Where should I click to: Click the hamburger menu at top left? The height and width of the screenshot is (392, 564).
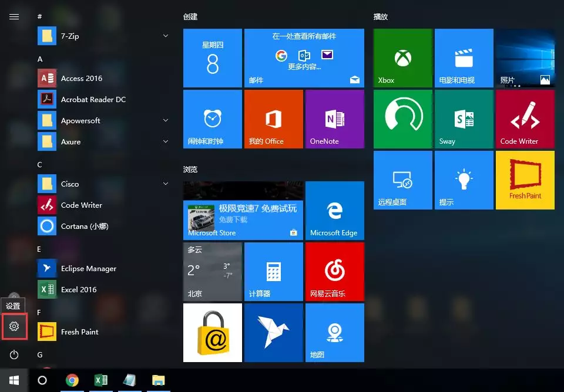[x=14, y=16]
